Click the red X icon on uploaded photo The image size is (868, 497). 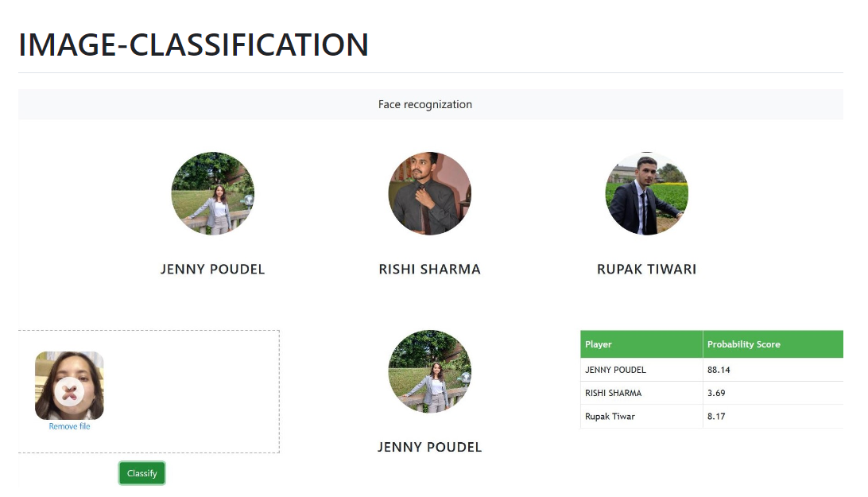69,392
